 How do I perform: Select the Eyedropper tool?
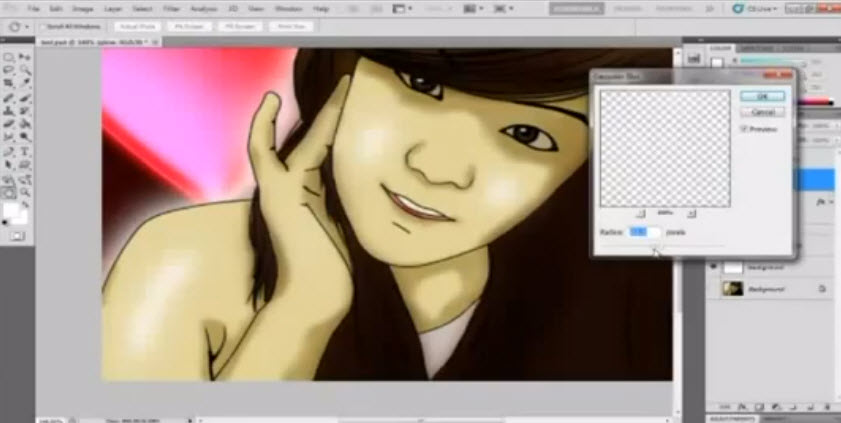click(25, 83)
